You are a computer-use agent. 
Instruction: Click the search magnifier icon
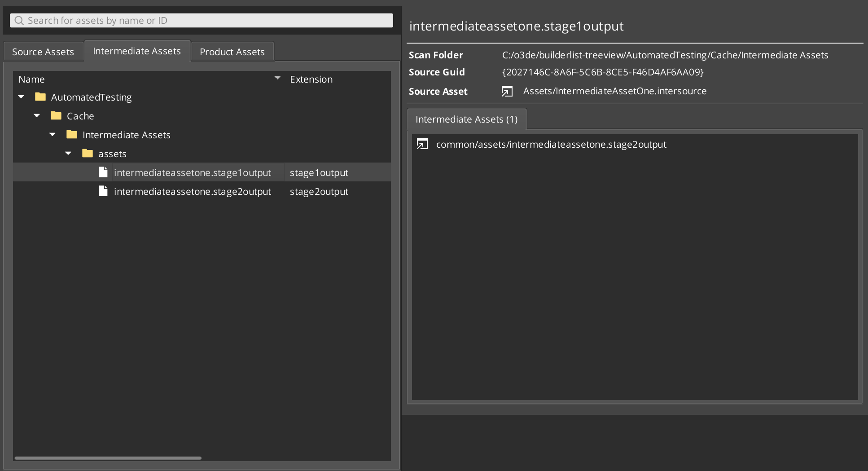coord(19,20)
